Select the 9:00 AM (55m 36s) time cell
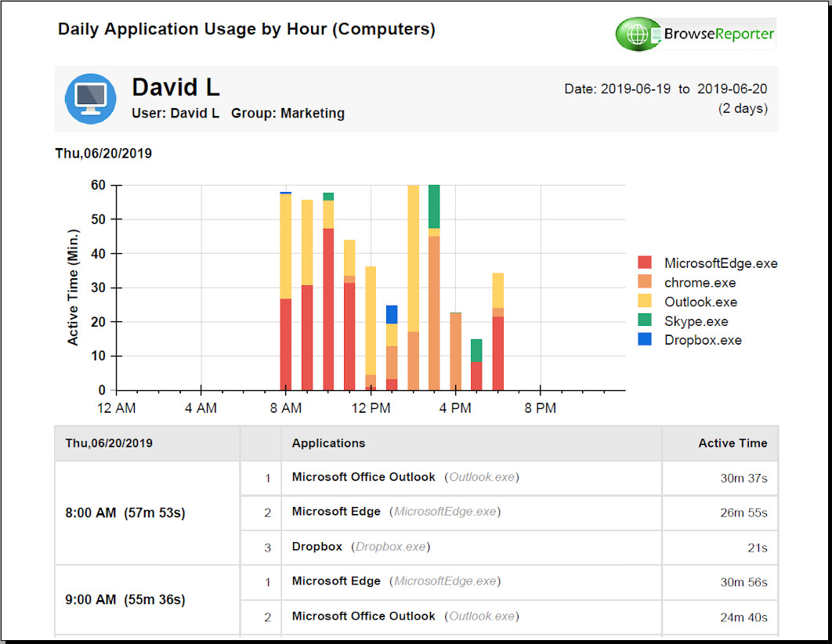The image size is (832, 644). (125, 600)
